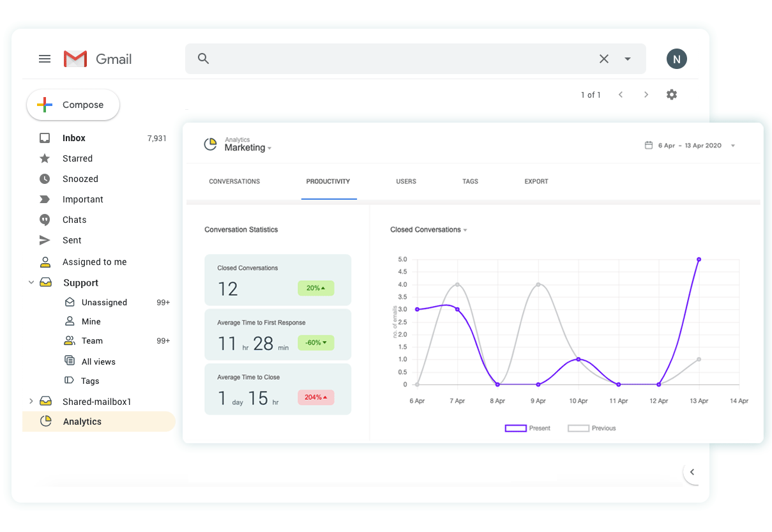
Task: Collapse the panel using the right-edge chevron
Action: click(x=692, y=472)
